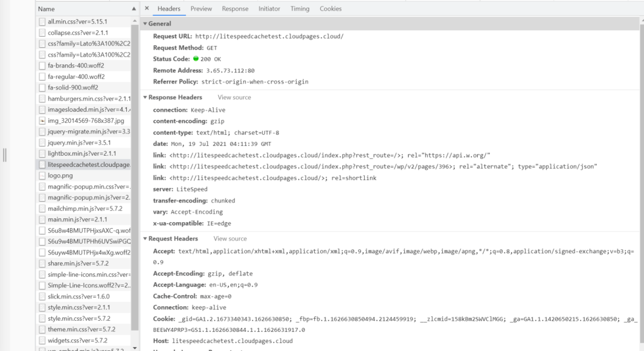Screen dimensions: 644x351
Task: Click the jquery.min.js file icon
Action: [x=43, y=143]
